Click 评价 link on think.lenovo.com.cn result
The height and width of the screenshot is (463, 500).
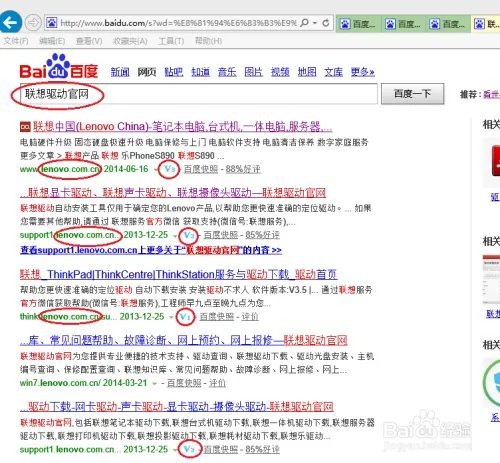[250, 317]
